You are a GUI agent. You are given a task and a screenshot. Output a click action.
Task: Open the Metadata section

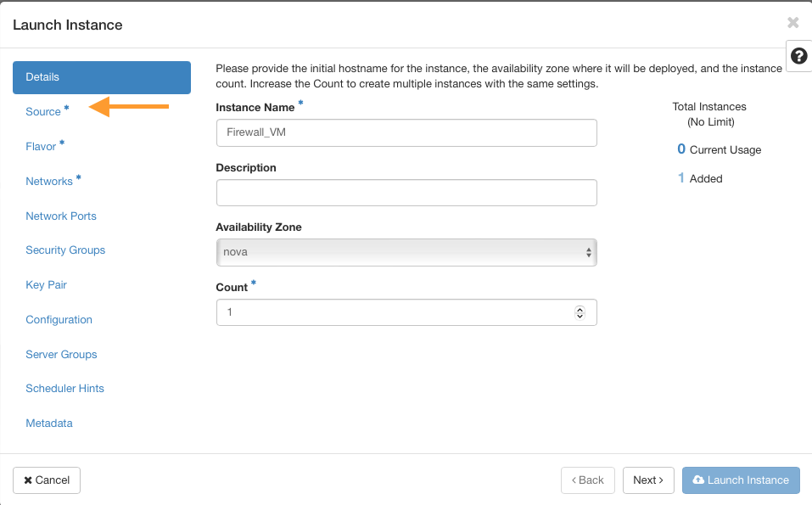[x=49, y=424]
